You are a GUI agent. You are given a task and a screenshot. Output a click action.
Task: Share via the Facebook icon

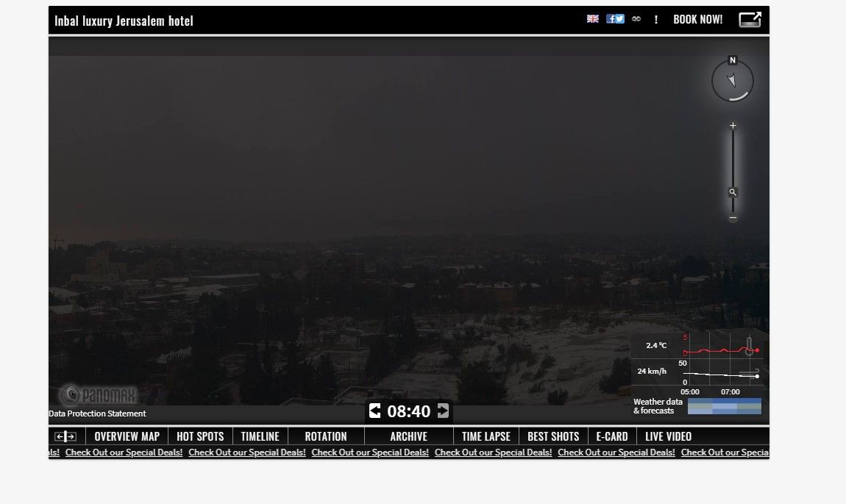pos(610,18)
